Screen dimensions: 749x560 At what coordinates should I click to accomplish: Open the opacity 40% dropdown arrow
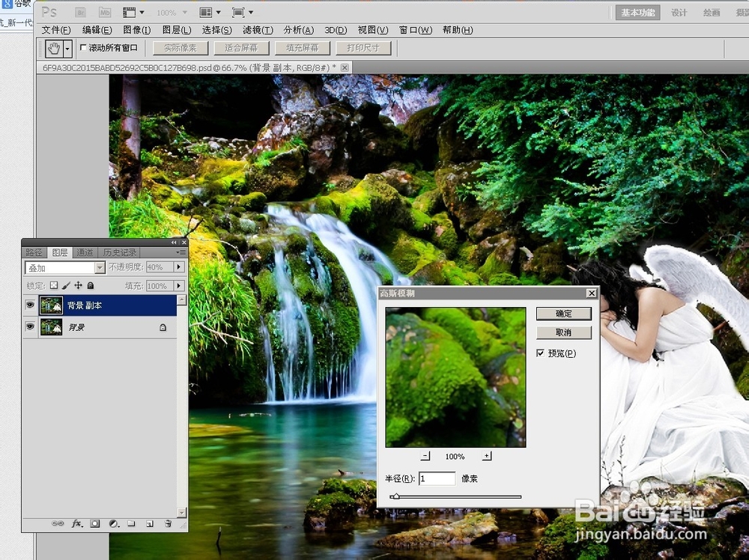(178, 267)
